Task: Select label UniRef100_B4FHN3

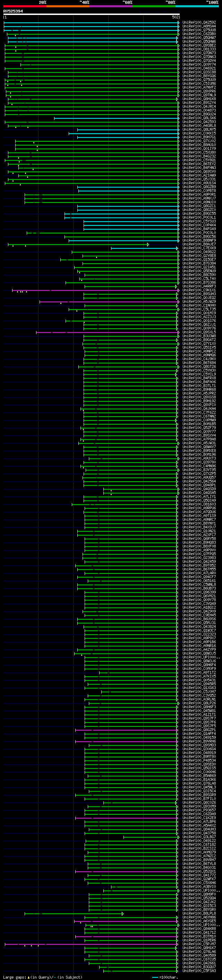Action: point(199,168)
